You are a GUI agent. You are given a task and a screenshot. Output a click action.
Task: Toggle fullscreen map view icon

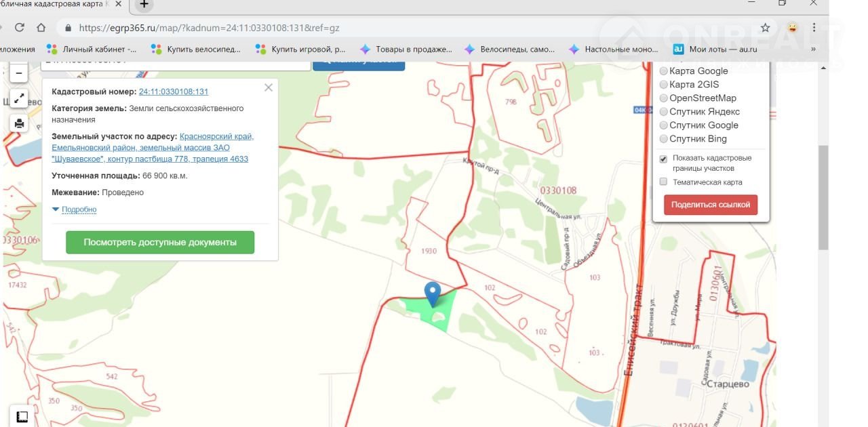click(19, 98)
